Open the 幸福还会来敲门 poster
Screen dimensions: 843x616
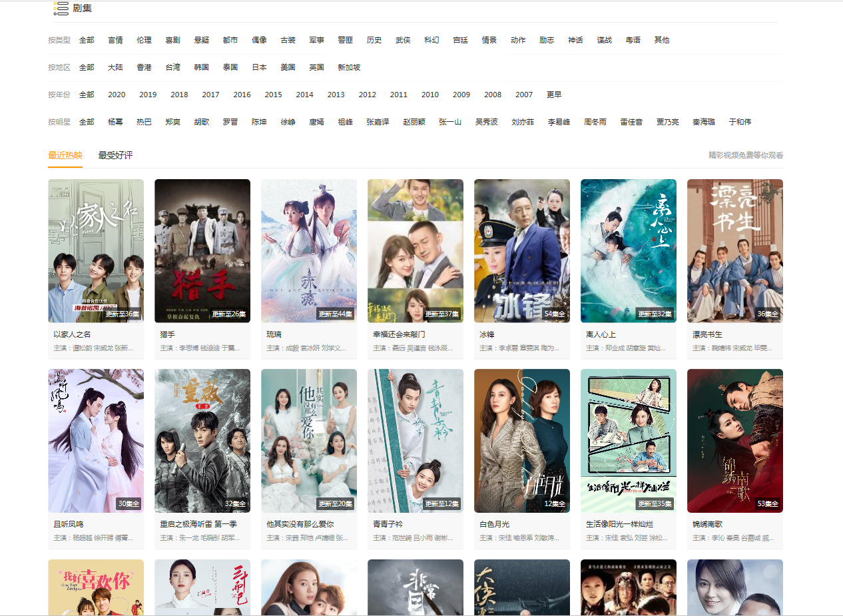(416, 251)
